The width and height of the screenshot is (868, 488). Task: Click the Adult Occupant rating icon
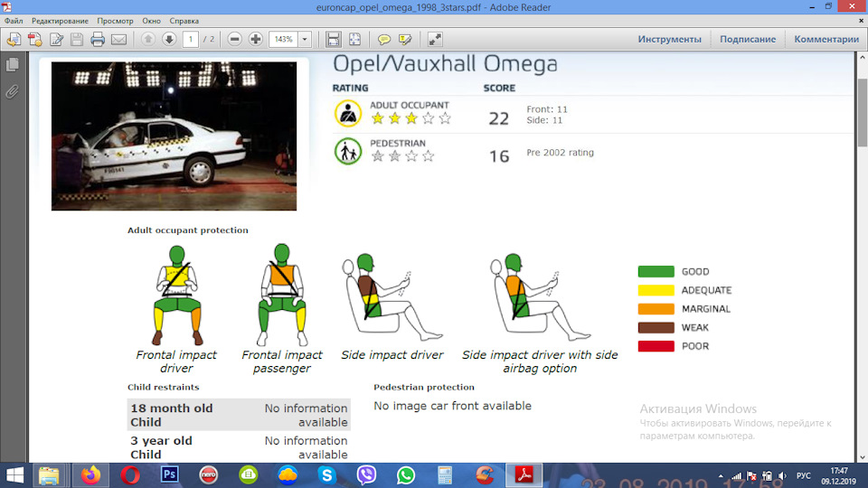[347, 113]
